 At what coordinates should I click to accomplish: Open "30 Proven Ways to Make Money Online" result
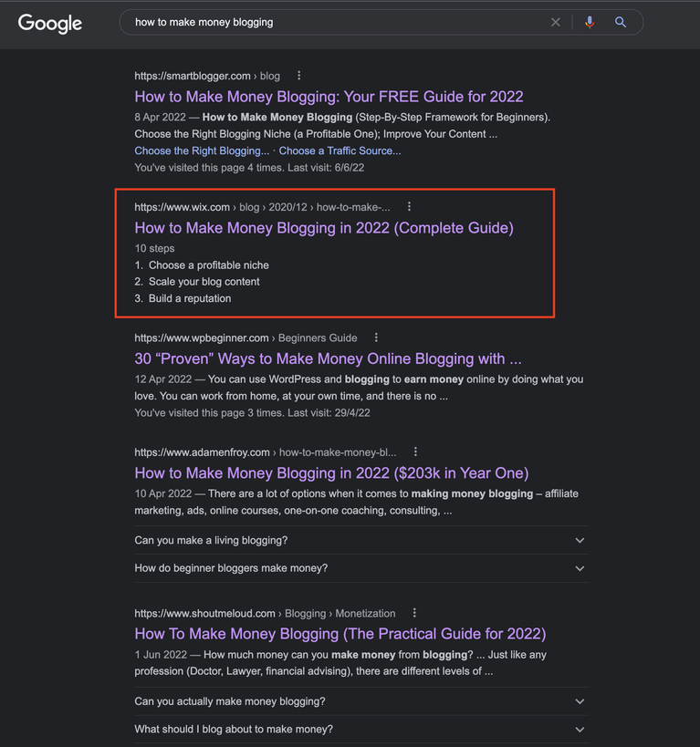click(x=328, y=358)
